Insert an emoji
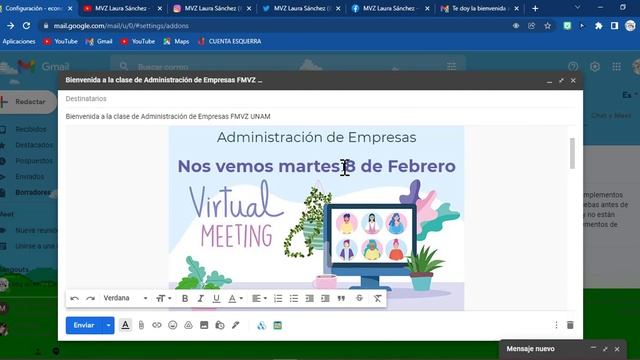Screen dimensions: 640x360 click(x=173, y=325)
